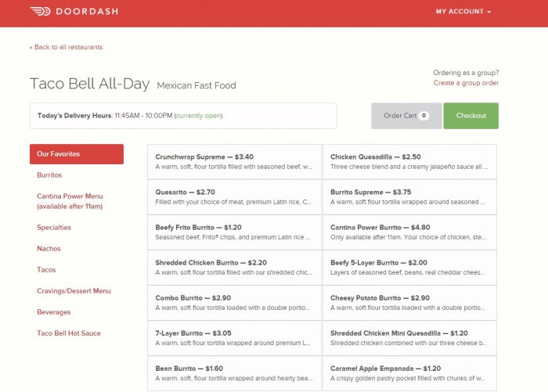Choose the 7-Layer Burrito
Screen dimensions: 548x392
click(235, 338)
